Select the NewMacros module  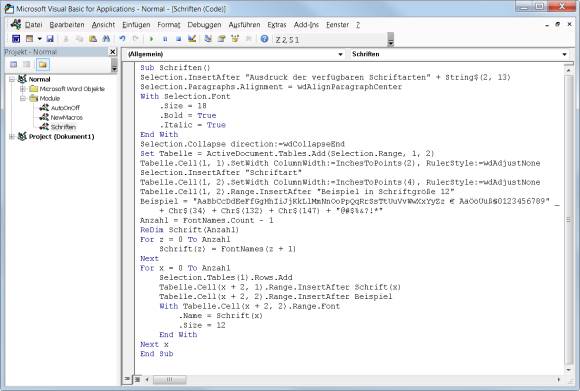(67, 117)
